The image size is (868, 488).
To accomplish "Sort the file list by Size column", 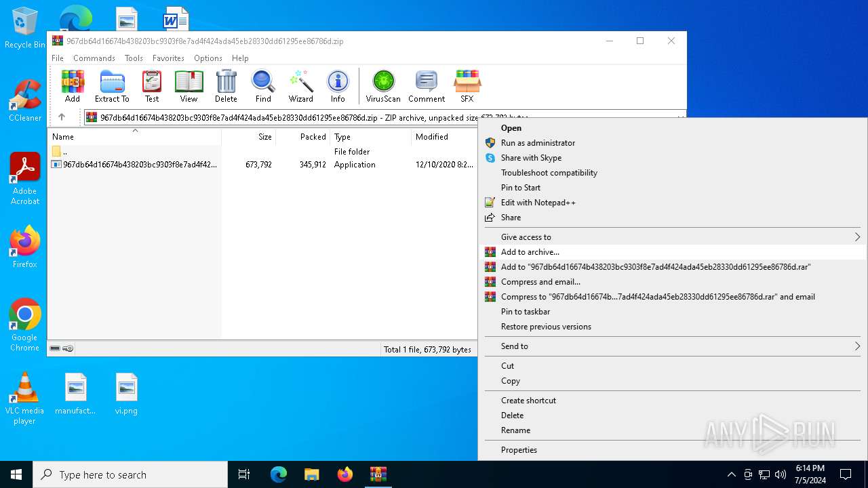I will (249, 136).
